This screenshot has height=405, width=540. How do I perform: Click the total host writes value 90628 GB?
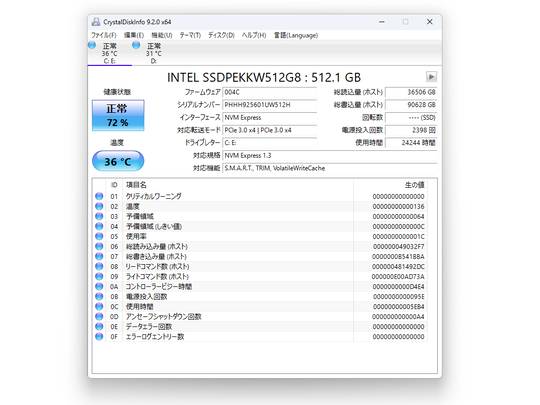pyautogui.click(x=411, y=105)
